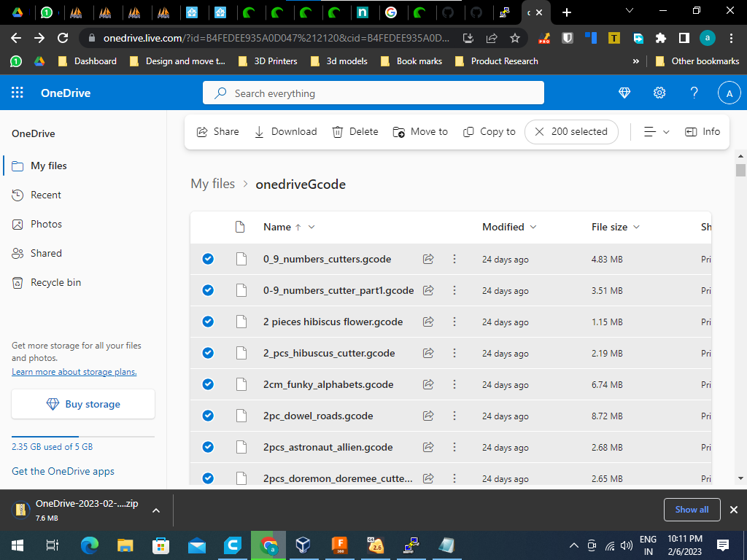Reload the OneDrive page
The height and width of the screenshot is (560, 747).
tap(63, 38)
